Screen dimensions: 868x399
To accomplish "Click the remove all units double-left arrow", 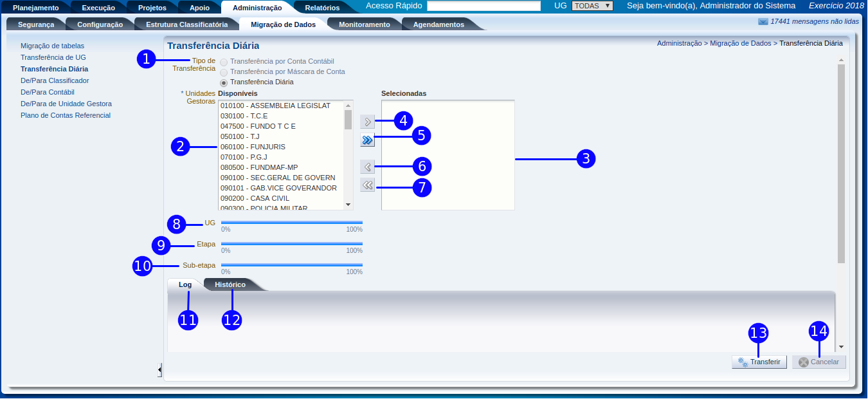I will (367, 186).
